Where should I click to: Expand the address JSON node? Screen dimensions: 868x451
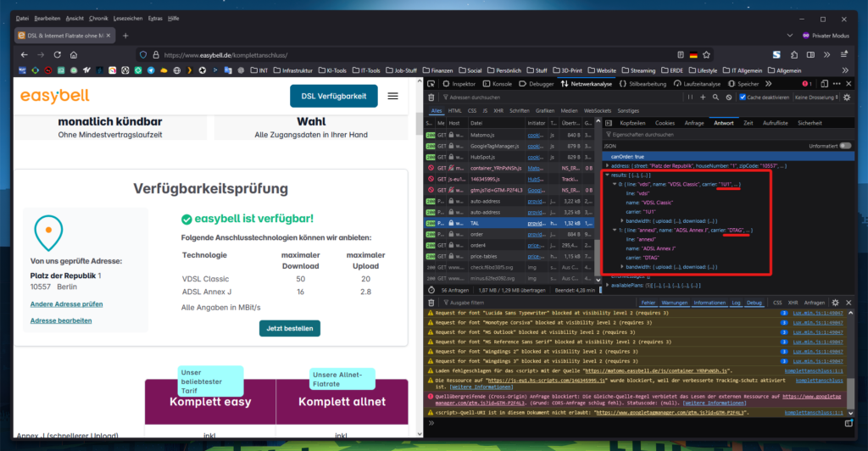(607, 166)
